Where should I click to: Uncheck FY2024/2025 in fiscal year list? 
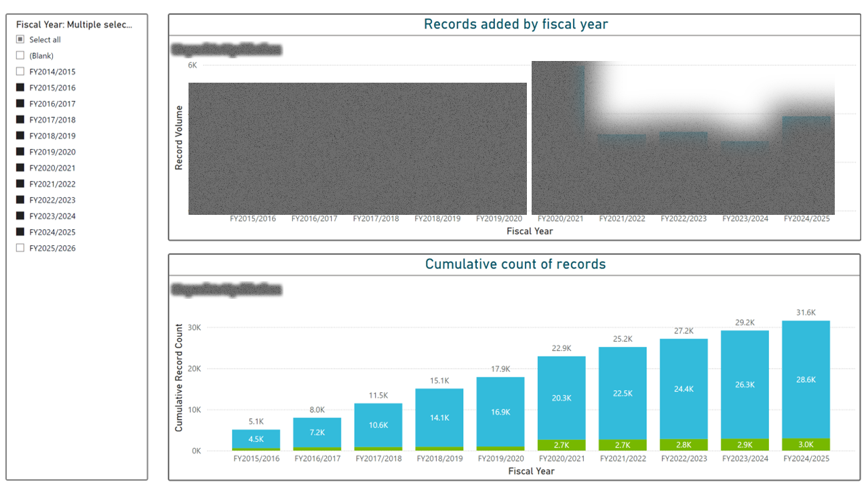20,232
